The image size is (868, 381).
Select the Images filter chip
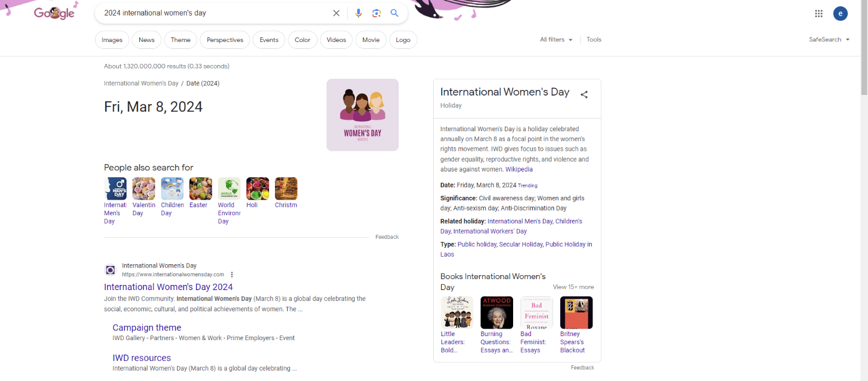point(112,40)
